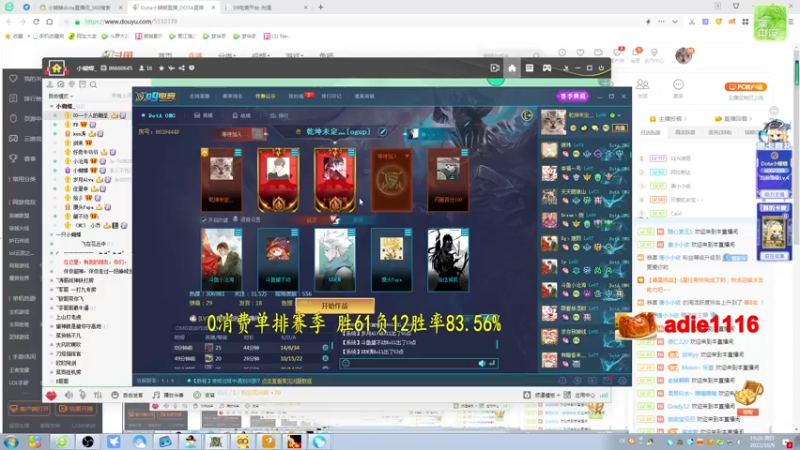Toggle the green online status dot of 00一个人的幽堂
The image size is (800, 450).
point(55,116)
